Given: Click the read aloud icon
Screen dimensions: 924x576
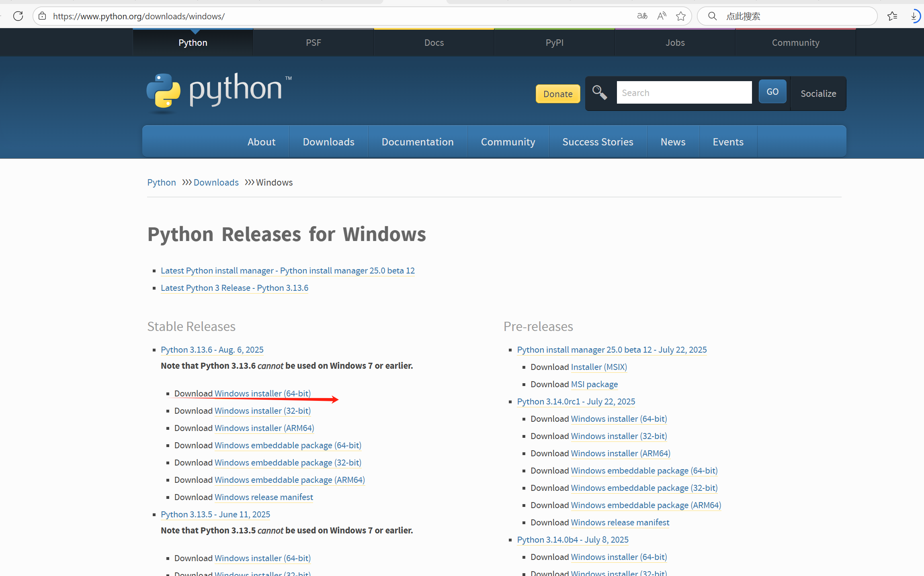Looking at the screenshot, I should [662, 16].
